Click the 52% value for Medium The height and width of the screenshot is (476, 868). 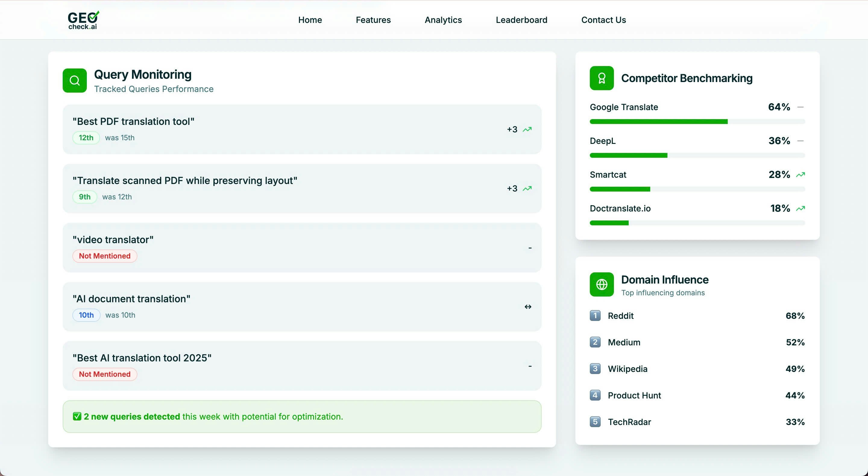pyautogui.click(x=795, y=342)
